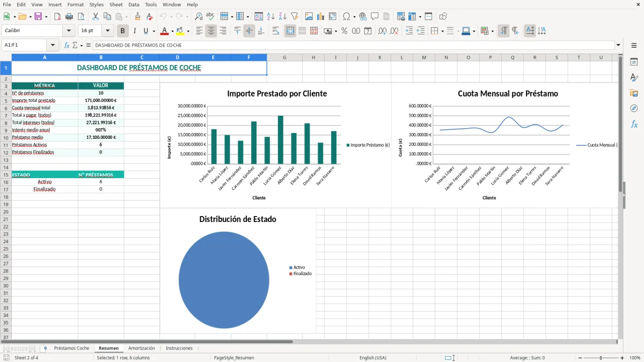Open font color dropdown arrow
Viewport: 644px width, 362px height.
point(172,31)
